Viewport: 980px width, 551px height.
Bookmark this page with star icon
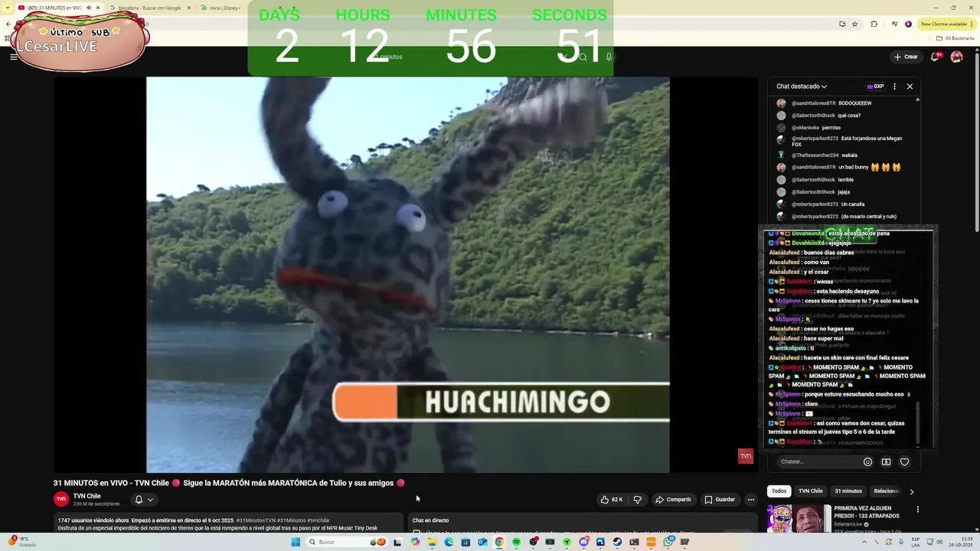tap(855, 24)
